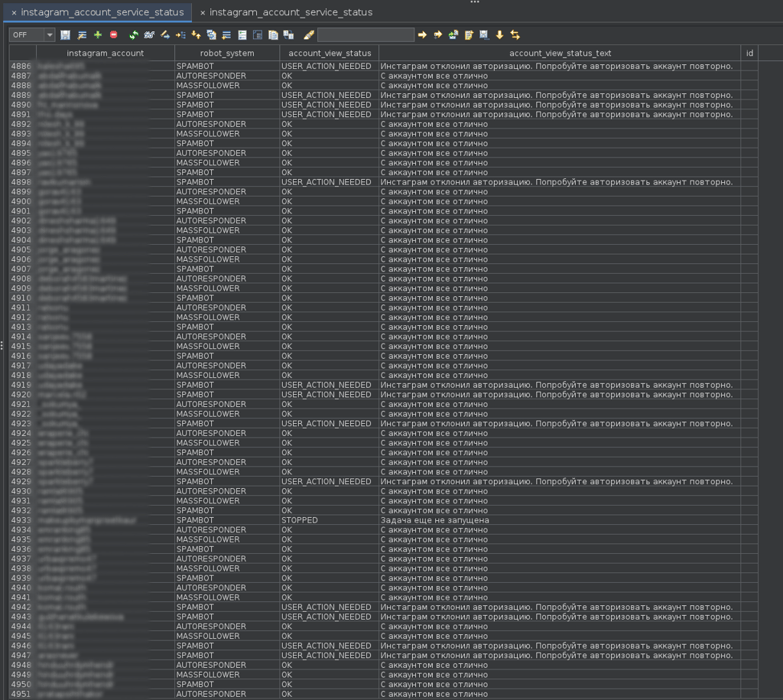
Task: Click AUTORESPONDER cell in row 4940
Action: point(227,588)
